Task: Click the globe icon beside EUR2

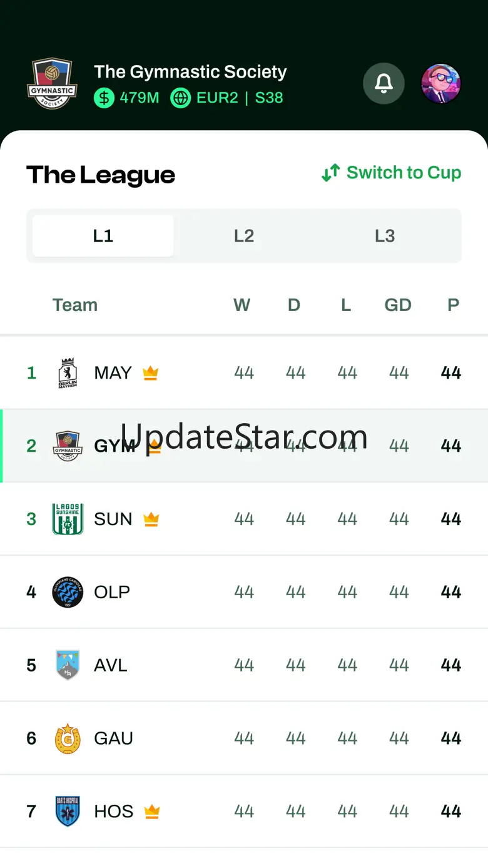Action: pyautogui.click(x=180, y=98)
